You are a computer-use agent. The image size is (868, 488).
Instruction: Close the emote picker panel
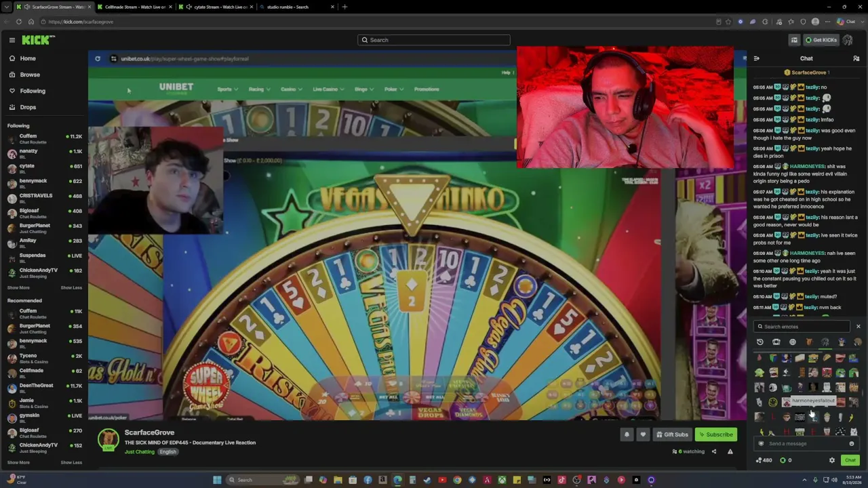click(x=858, y=327)
